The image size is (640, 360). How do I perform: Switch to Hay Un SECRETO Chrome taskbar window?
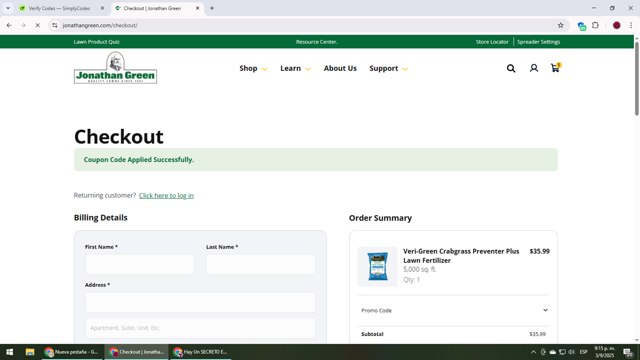201,352
